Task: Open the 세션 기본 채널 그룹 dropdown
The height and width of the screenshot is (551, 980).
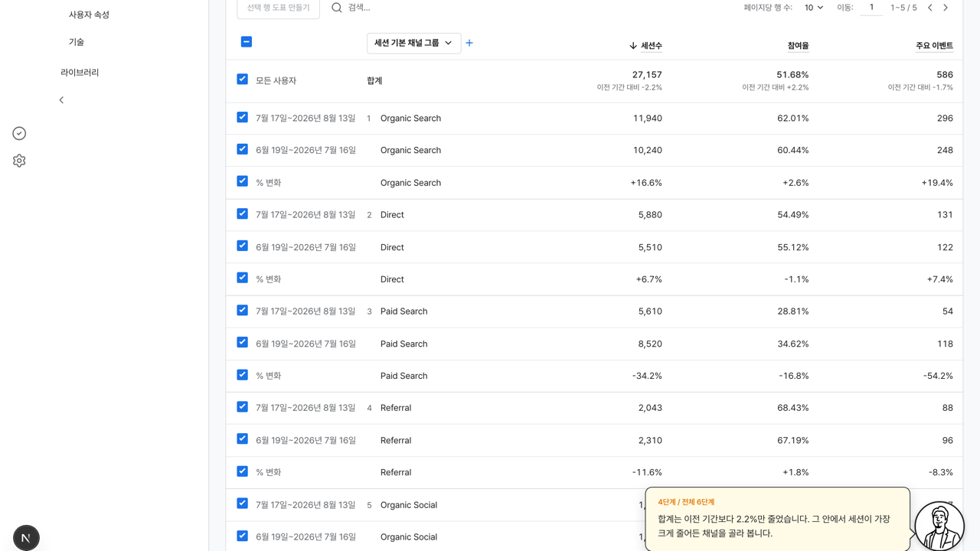Action: (x=413, y=43)
